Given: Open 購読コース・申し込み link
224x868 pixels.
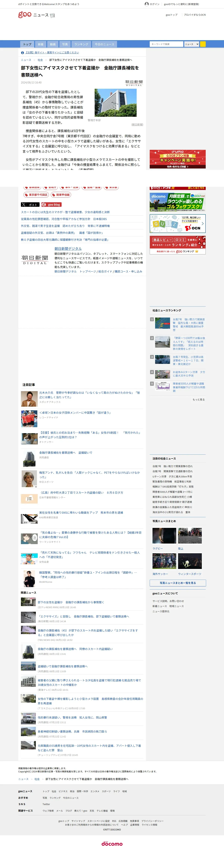Looking at the screenshot, I should point(128,271).
